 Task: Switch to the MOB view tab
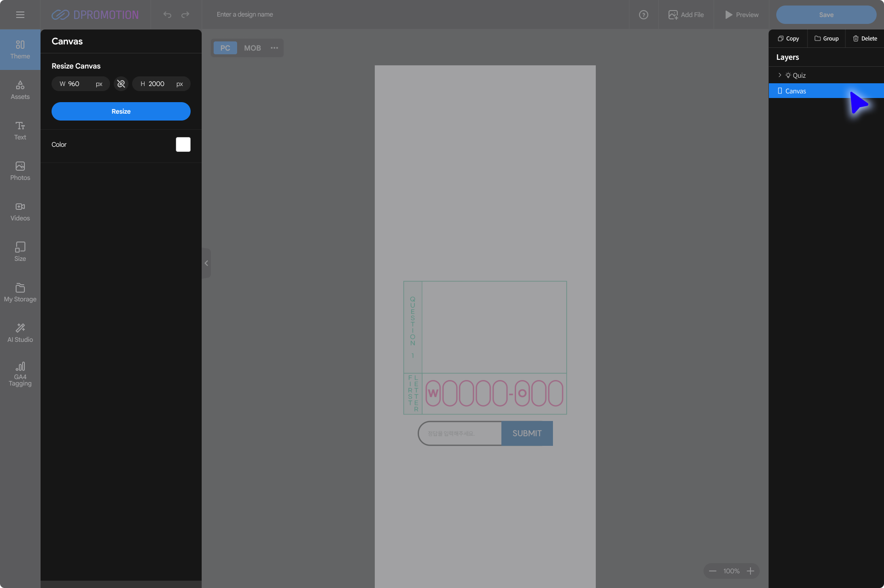(x=252, y=48)
